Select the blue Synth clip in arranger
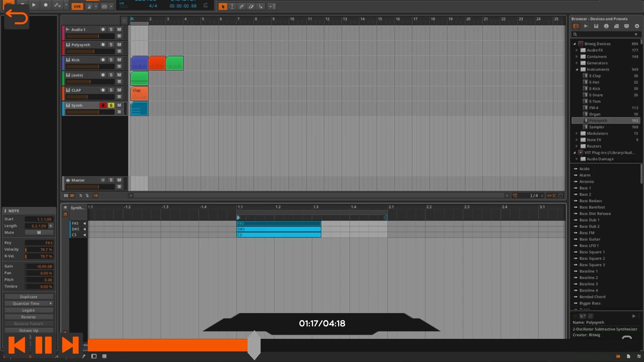This screenshot has width=644, height=362. click(x=139, y=109)
